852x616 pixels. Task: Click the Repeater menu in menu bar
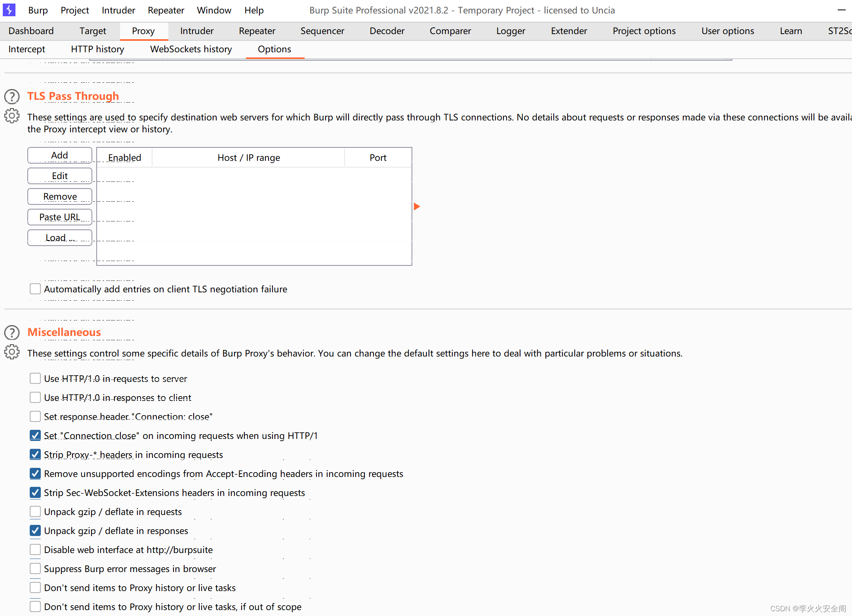click(x=166, y=9)
